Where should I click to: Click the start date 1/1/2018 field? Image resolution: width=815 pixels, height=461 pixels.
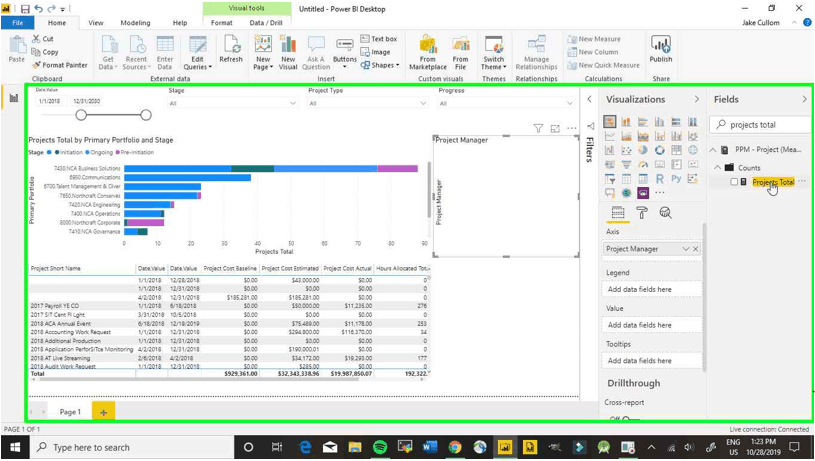pyautogui.click(x=49, y=101)
